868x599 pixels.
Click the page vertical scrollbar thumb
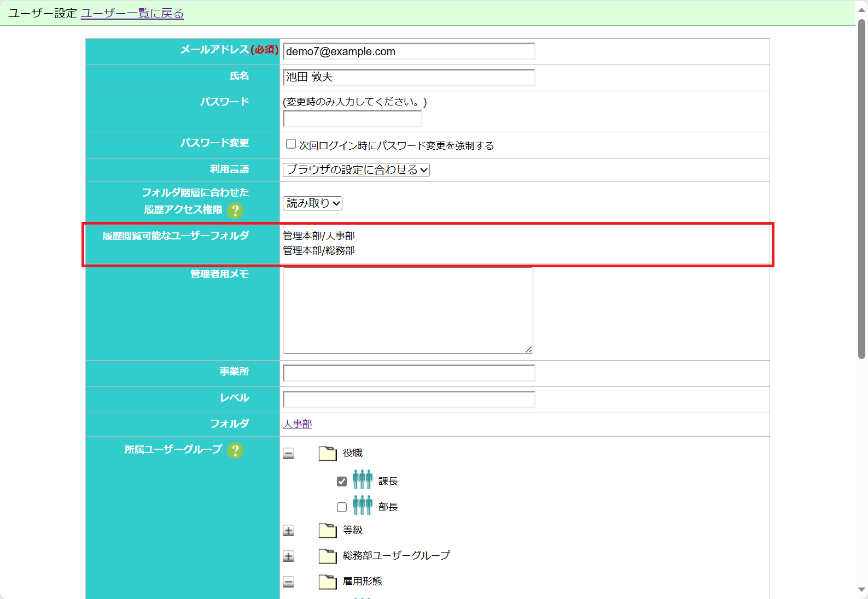click(x=861, y=189)
